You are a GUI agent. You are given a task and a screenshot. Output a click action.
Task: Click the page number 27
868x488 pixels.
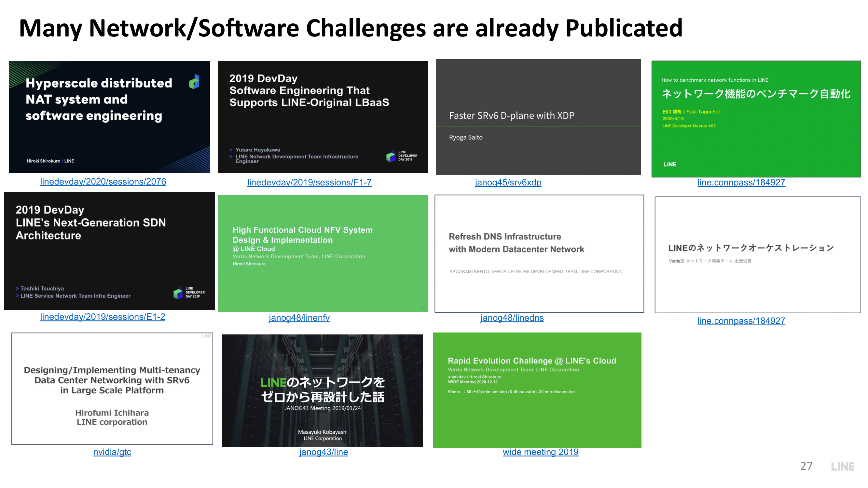pos(806,466)
